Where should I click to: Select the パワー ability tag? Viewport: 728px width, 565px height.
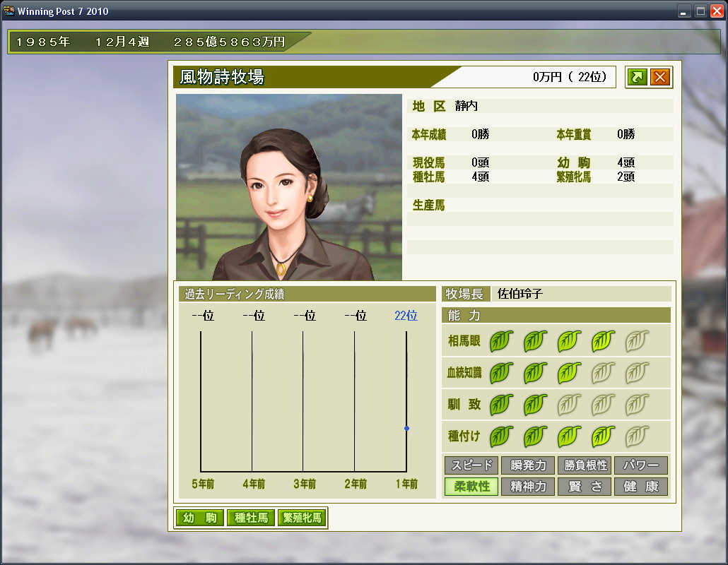641,465
